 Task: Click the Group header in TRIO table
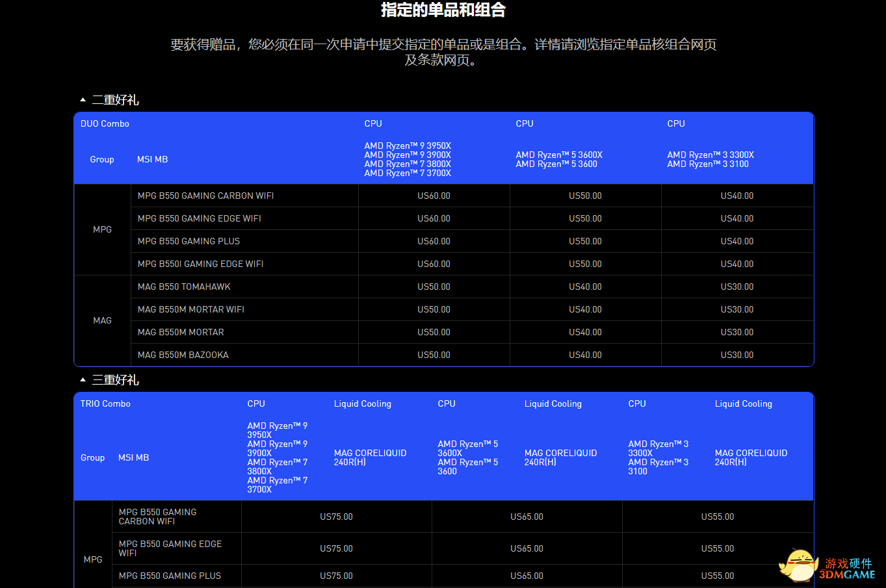[x=92, y=457]
